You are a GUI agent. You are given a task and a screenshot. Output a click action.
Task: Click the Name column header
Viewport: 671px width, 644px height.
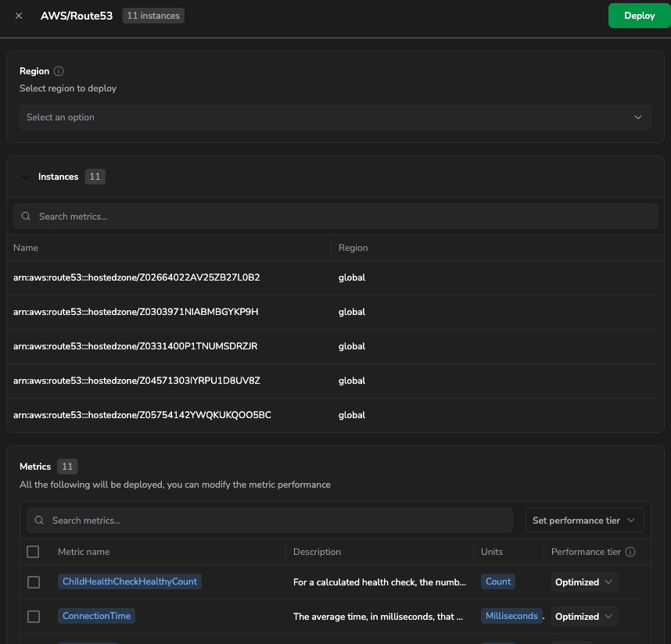click(x=26, y=248)
